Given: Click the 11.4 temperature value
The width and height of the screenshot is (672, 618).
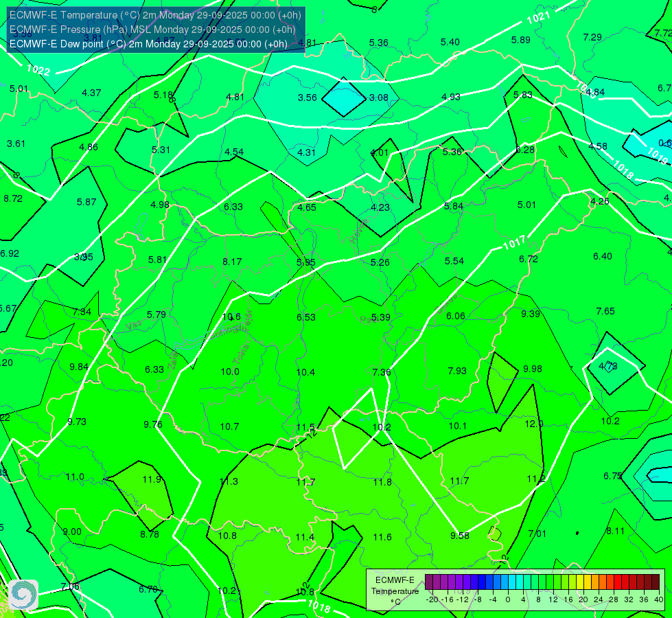Looking at the screenshot, I should pos(305,538).
